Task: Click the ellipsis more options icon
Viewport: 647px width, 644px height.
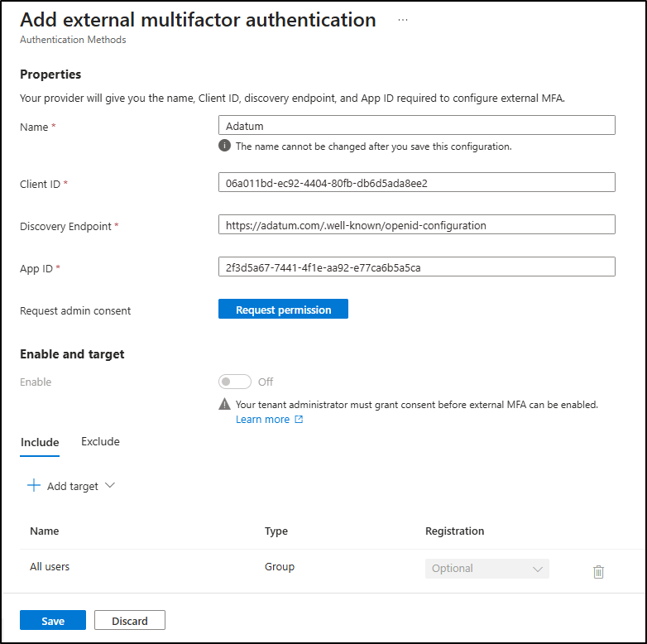Action: pyautogui.click(x=403, y=20)
